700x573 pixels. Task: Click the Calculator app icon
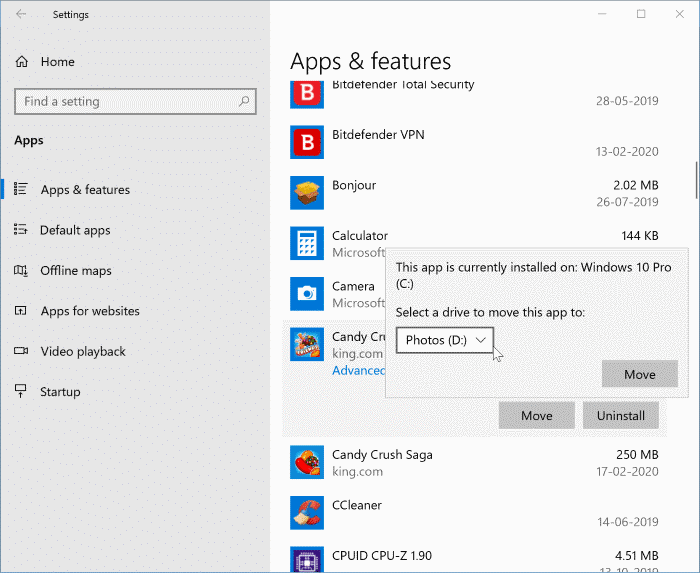(307, 243)
